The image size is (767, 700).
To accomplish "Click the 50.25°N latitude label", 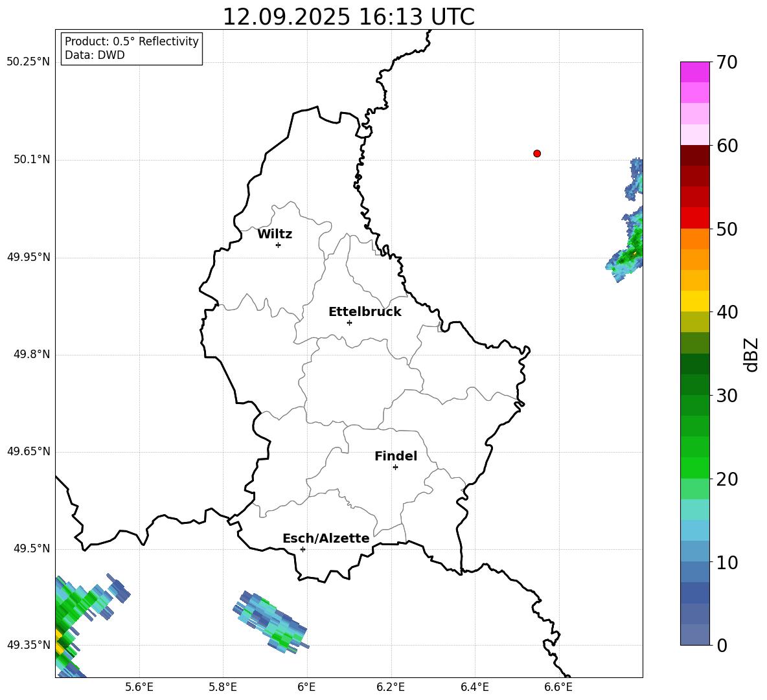I will (x=29, y=62).
